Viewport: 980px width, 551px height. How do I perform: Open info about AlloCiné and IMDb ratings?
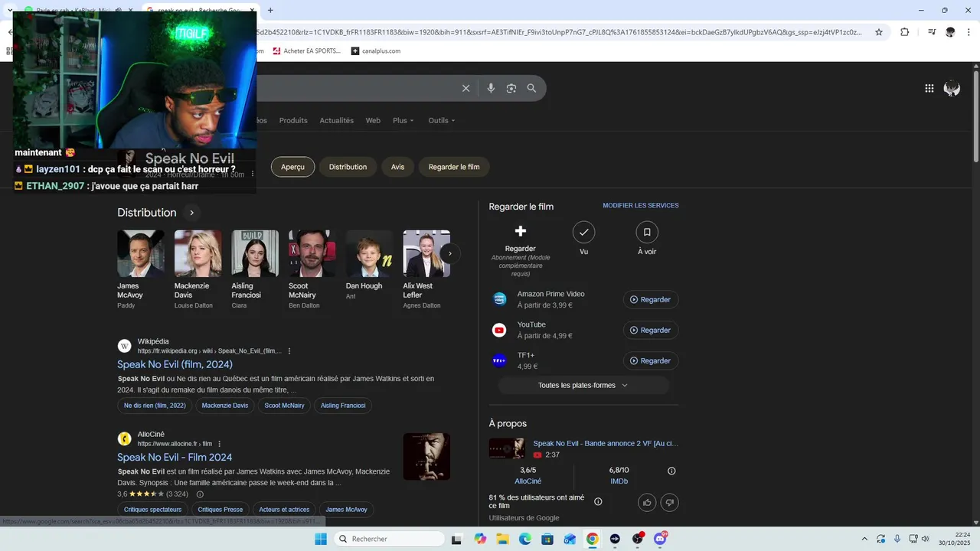(x=671, y=471)
